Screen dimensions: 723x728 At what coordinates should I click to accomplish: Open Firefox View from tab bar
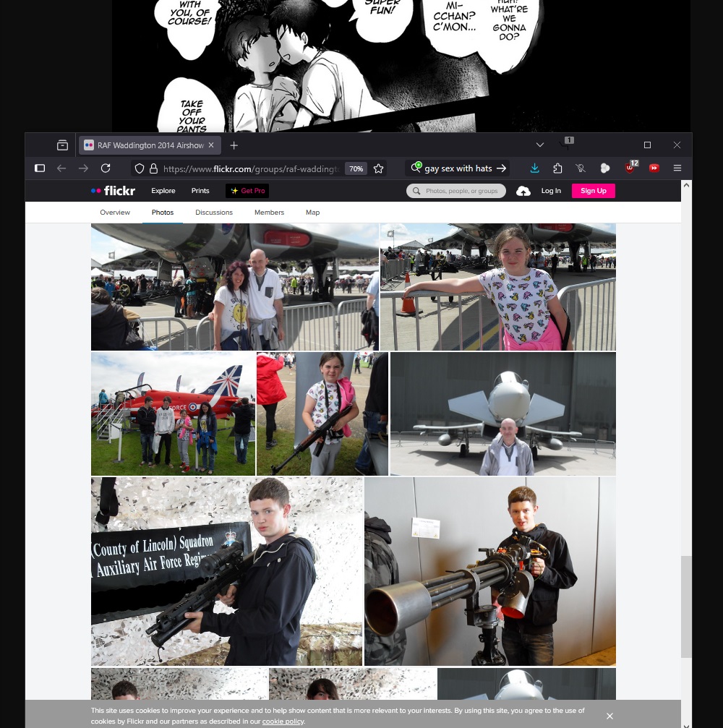click(x=62, y=145)
